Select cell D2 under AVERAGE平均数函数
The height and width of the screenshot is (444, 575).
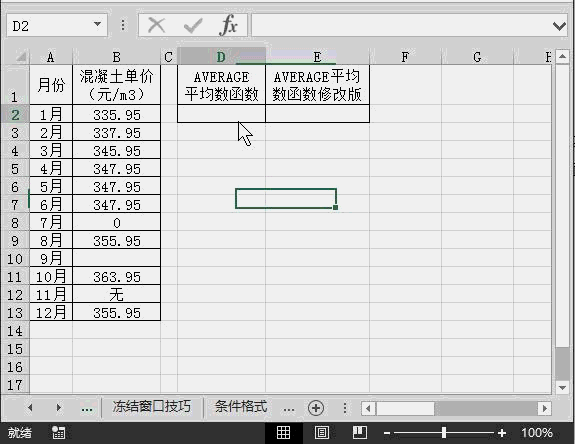click(221, 114)
